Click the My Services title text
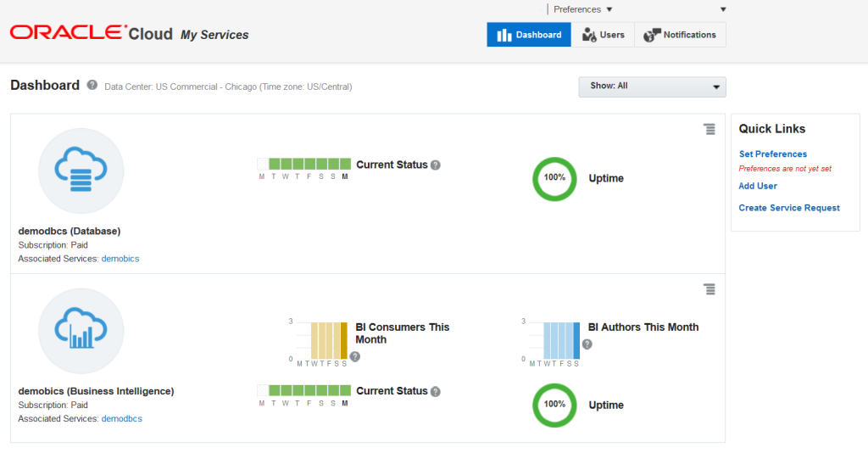Image resolution: width=868 pixels, height=453 pixels. point(214,35)
